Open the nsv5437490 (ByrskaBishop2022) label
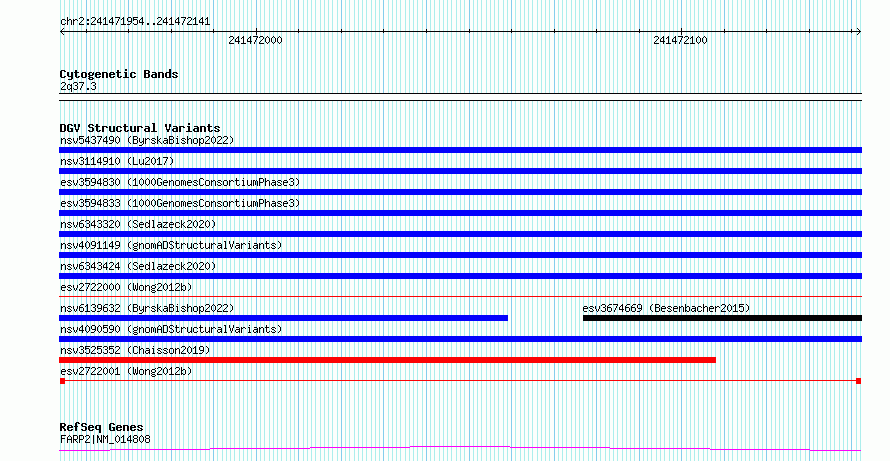 click(147, 140)
